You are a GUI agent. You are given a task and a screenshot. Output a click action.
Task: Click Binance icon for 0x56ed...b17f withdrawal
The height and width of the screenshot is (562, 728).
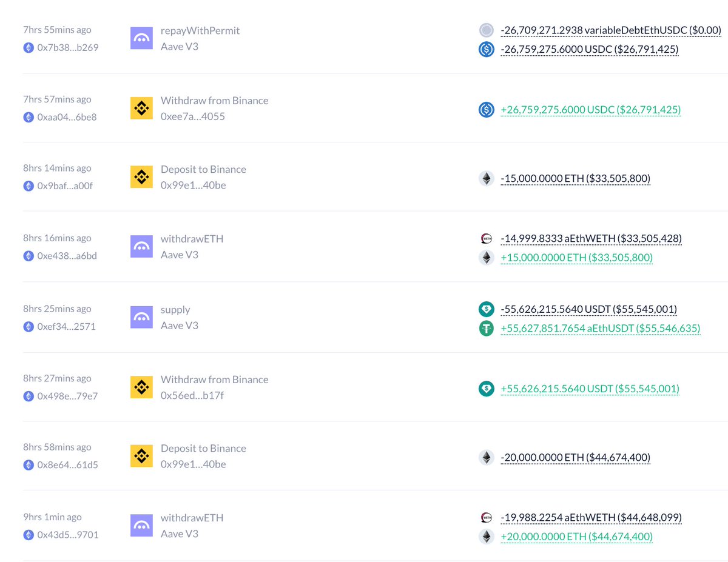(141, 387)
